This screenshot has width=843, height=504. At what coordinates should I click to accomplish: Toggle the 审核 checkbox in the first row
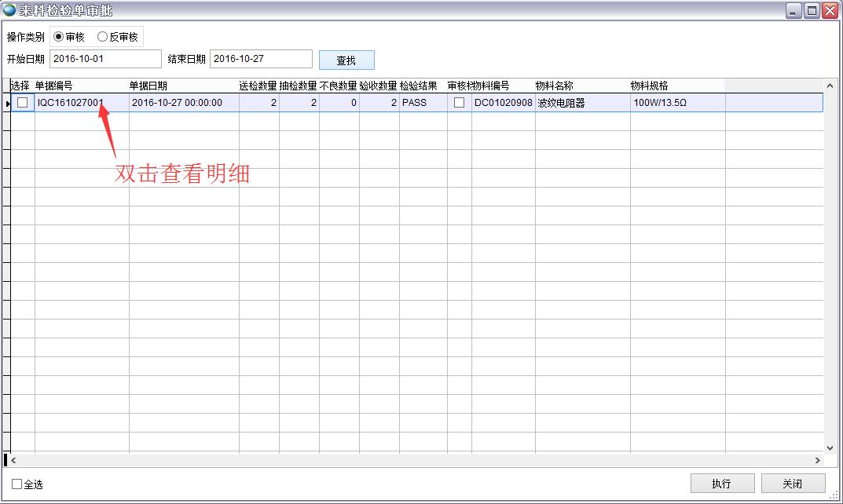[460, 103]
